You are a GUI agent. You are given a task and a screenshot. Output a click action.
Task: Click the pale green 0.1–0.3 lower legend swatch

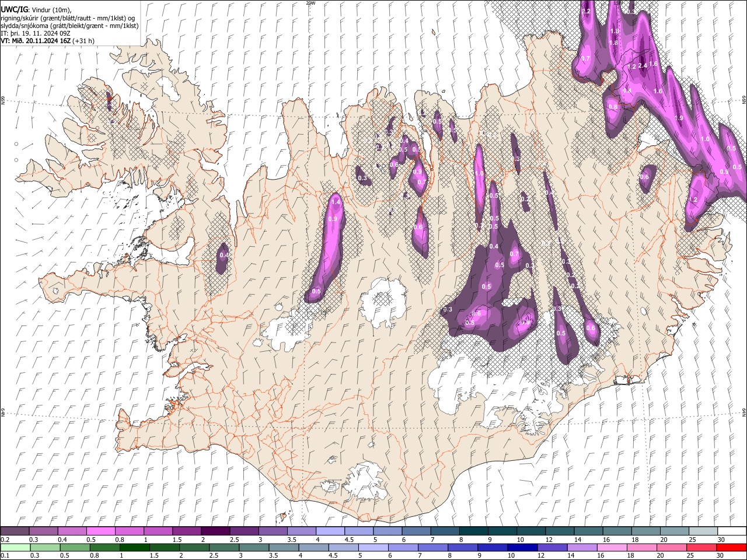tap(15, 547)
